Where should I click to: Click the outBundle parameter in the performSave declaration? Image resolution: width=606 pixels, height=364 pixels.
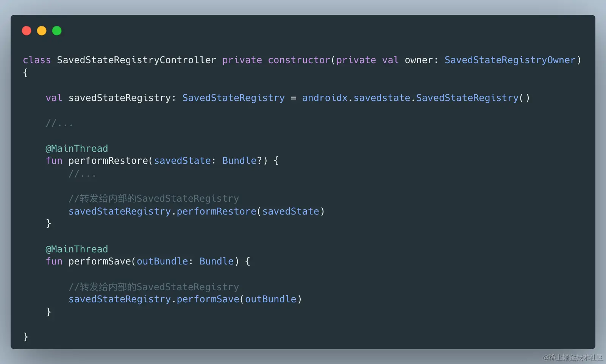pos(162,261)
